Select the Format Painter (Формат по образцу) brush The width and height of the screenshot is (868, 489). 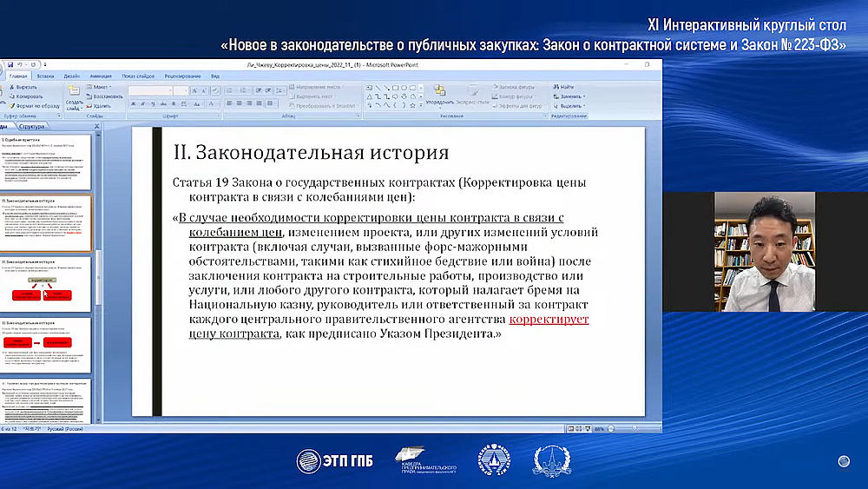(x=11, y=105)
